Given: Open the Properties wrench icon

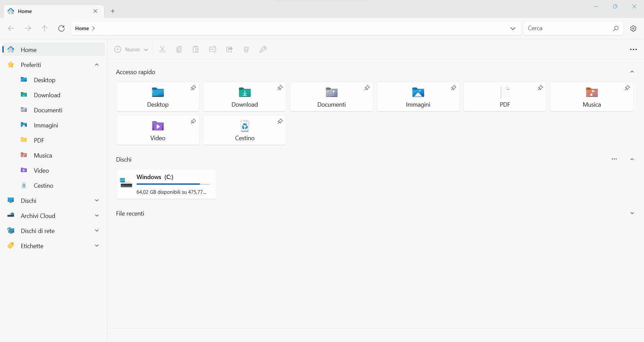Looking at the screenshot, I should 263,50.
